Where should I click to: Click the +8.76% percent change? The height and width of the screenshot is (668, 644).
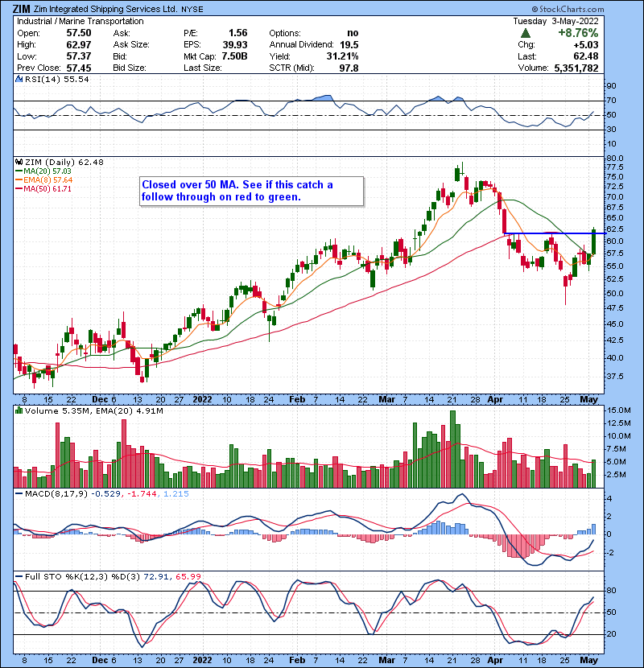[578, 33]
